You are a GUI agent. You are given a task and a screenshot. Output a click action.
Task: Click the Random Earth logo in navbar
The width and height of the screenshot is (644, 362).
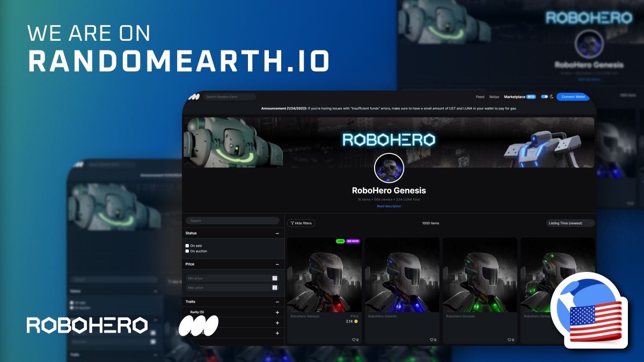[193, 97]
